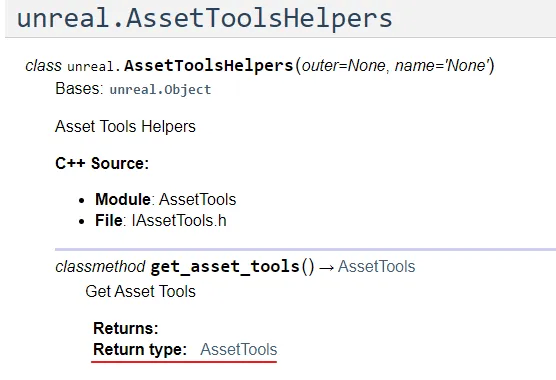Select the bold AssetToolsHelpers class name
The image size is (556, 380).
click(208, 66)
